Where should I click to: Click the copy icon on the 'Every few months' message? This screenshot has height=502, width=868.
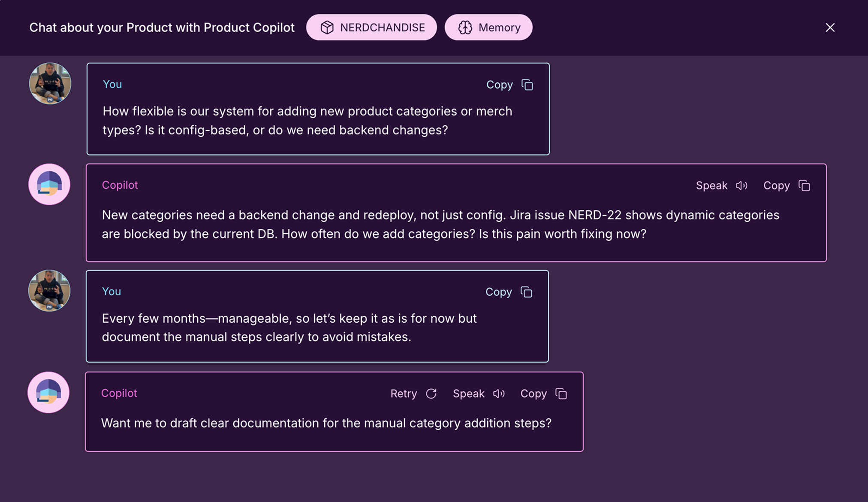coord(526,292)
